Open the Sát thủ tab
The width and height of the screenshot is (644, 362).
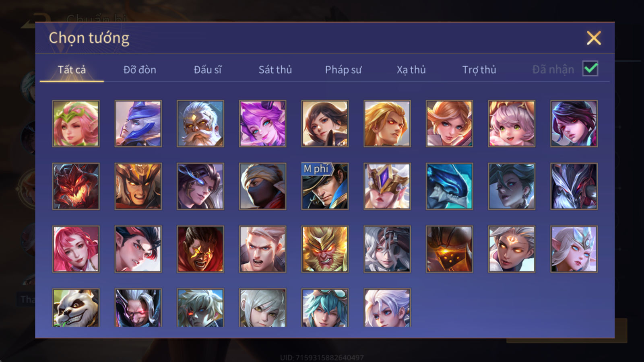[x=275, y=70]
